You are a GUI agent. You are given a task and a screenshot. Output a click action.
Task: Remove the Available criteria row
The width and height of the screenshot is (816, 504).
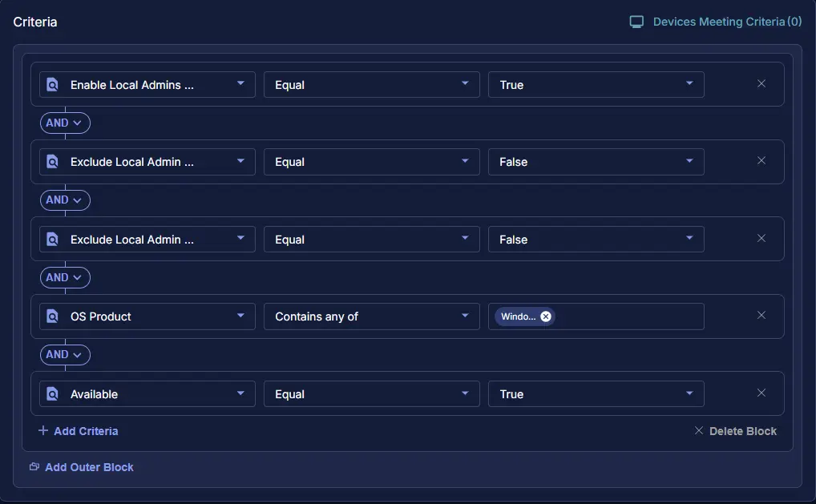[x=761, y=393]
